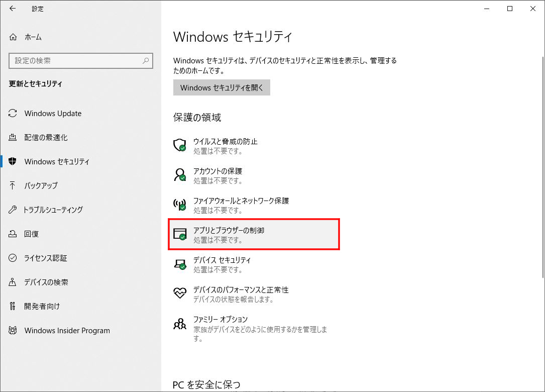Click the virus protection shield icon
The height and width of the screenshot is (392, 545).
(180, 145)
